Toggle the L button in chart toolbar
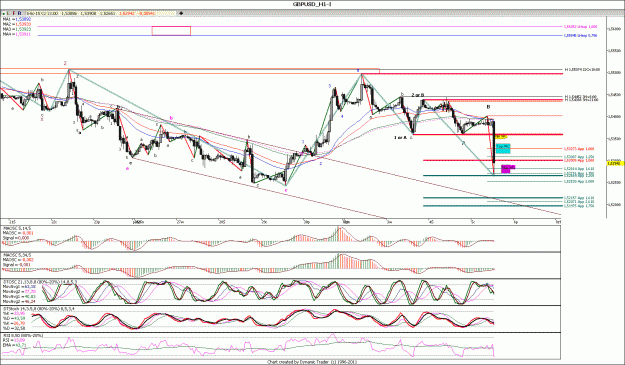625x365 pixels. (9, 13)
